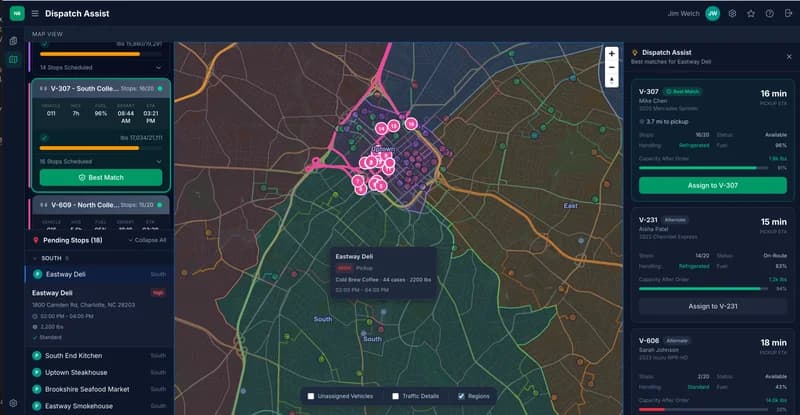The width and height of the screenshot is (800, 415).
Task: Select Eastway Deli pending stop row
Action: coord(99,274)
